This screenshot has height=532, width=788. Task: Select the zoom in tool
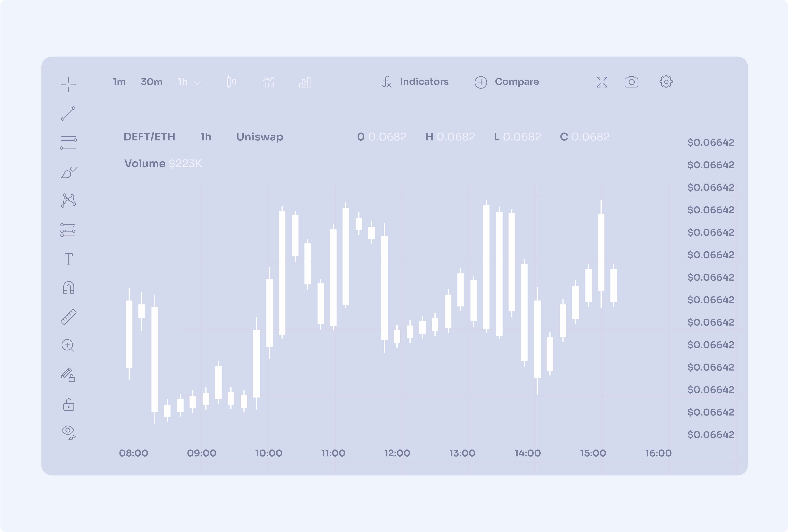click(68, 345)
